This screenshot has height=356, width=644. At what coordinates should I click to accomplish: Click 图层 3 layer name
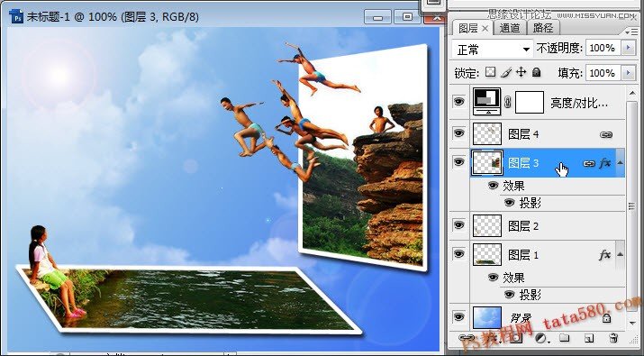pyautogui.click(x=523, y=163)
